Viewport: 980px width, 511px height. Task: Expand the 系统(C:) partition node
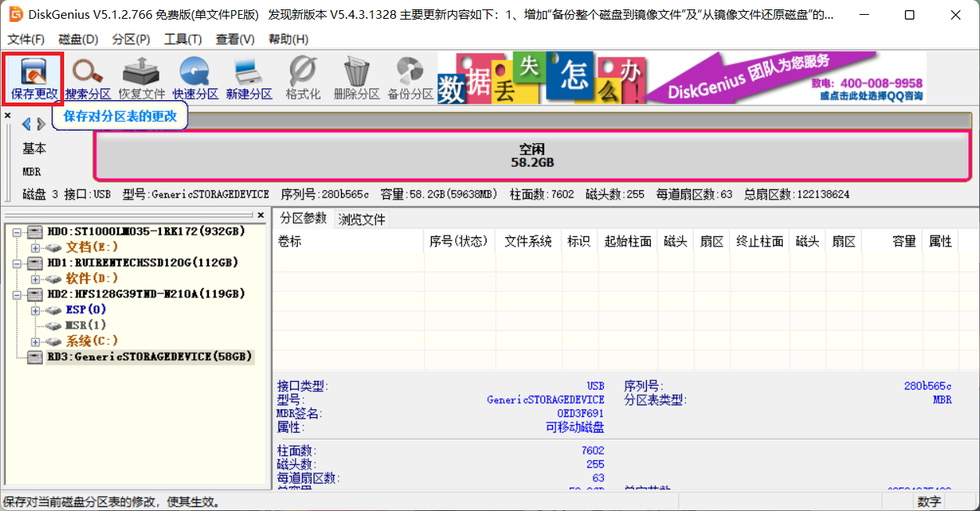pos(35,341)
